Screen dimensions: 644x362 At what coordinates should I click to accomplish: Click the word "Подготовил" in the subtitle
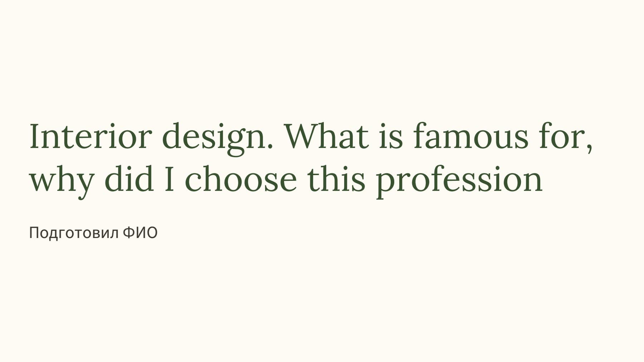tap(73, 233)
